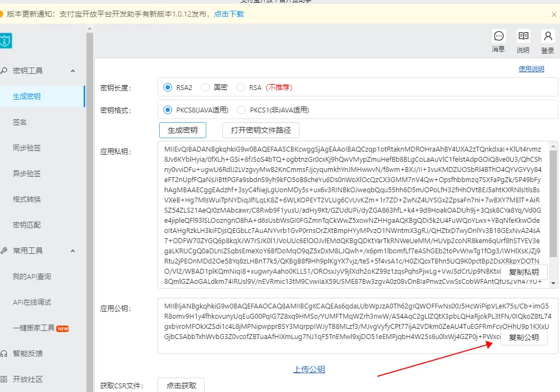Copy the private key with 复制私钥

click(x=524, y=272)
